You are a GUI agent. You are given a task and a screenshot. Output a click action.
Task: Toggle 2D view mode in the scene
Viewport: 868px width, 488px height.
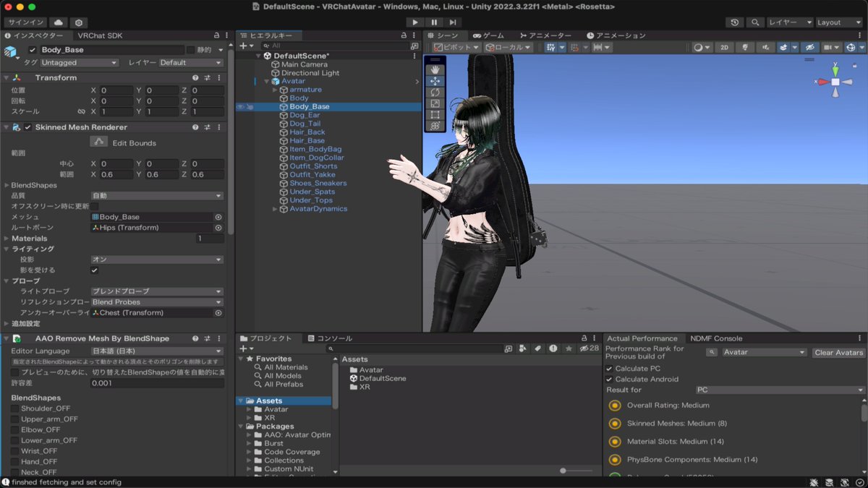click(724, 47)
